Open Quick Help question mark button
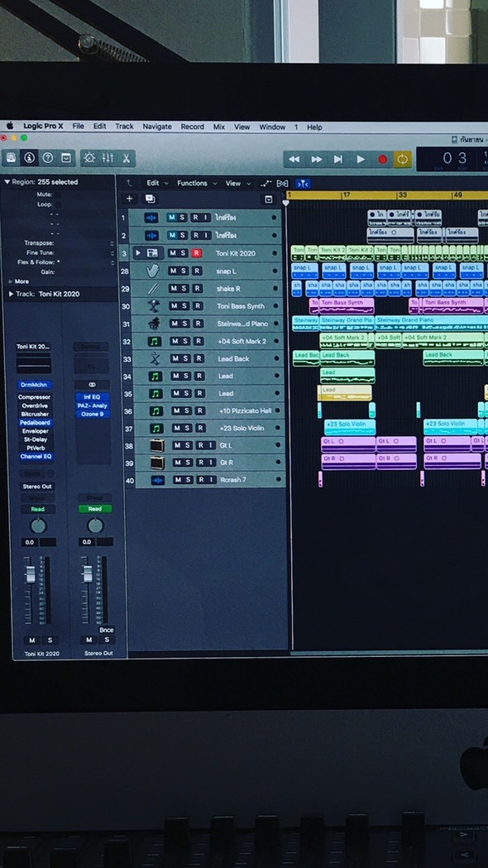The image size is (488, 868). click(48, 158)
